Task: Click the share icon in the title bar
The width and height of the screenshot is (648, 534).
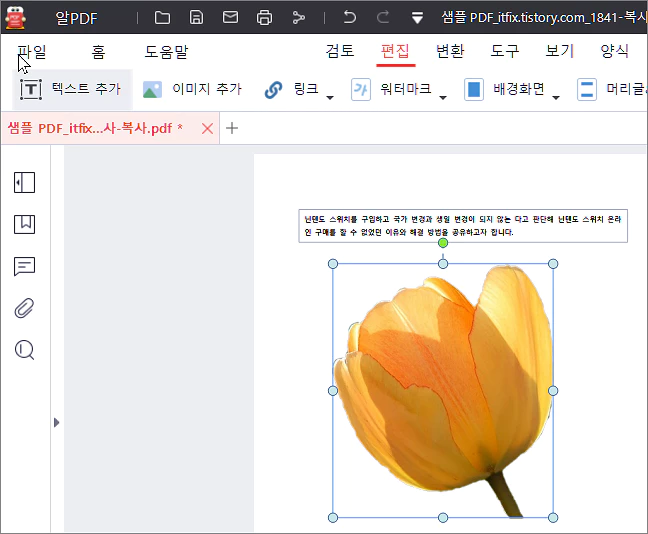Action: click(x=298, y=17)
